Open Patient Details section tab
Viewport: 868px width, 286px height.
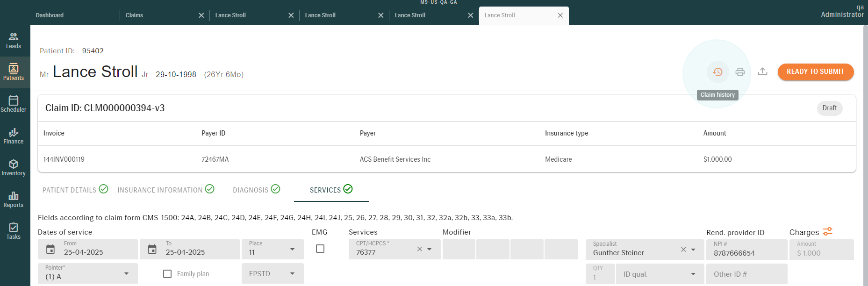pos(75,189)
